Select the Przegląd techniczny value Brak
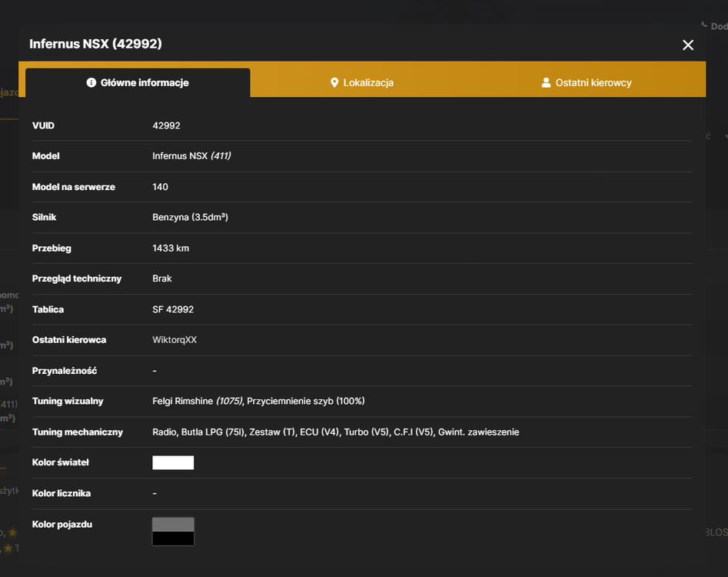This screenshot has height=577, width=728. pos(162,278)
